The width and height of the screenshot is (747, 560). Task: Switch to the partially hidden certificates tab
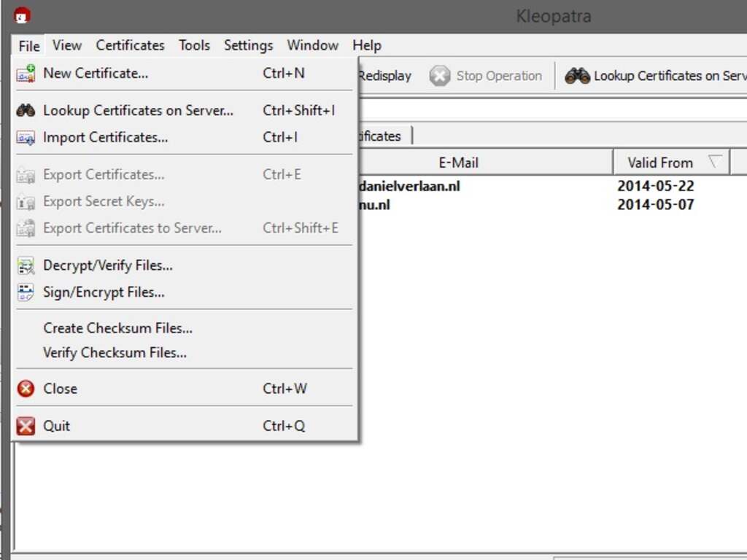pos(385,136)
